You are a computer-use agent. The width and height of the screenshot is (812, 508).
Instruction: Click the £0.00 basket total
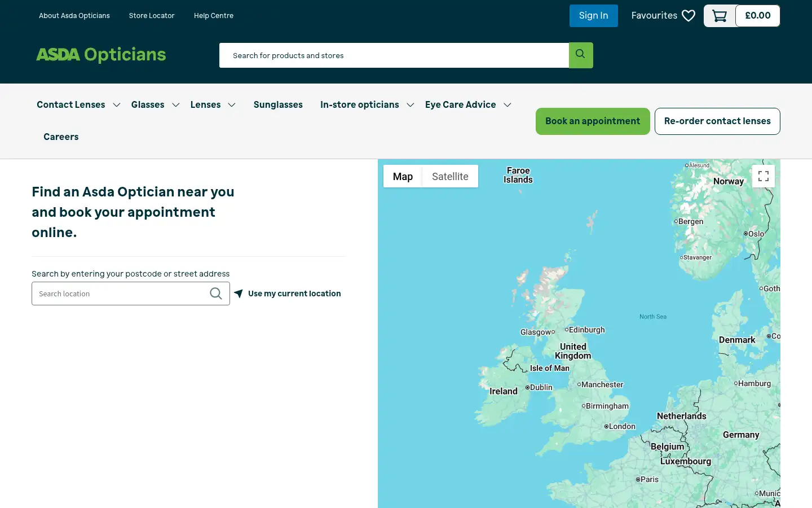click(758, 16)
